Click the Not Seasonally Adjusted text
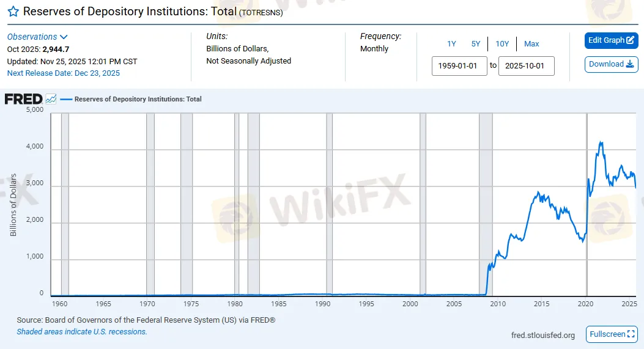644x349 pixels. (248, 61)
